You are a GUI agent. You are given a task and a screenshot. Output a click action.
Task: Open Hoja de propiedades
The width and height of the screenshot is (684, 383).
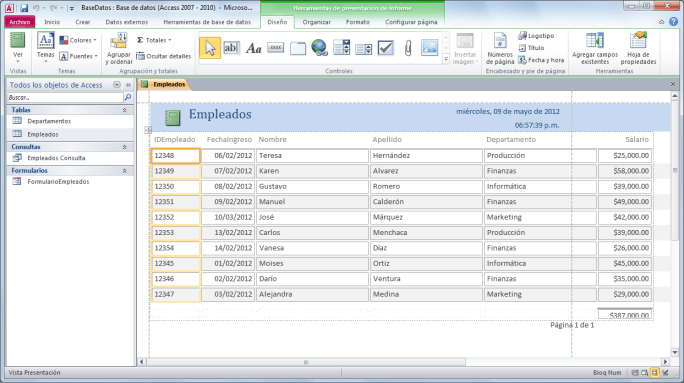638,49
